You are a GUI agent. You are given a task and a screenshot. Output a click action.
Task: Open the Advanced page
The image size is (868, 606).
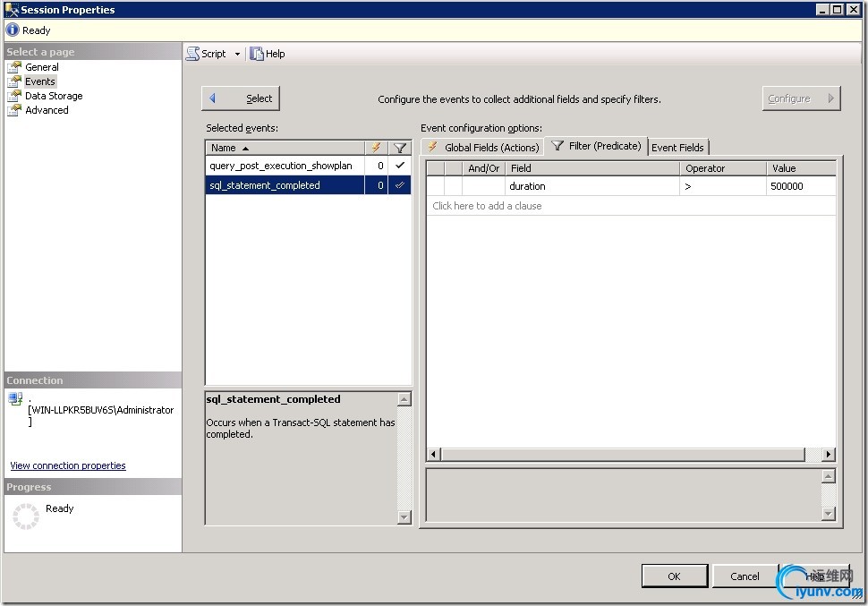47,110
